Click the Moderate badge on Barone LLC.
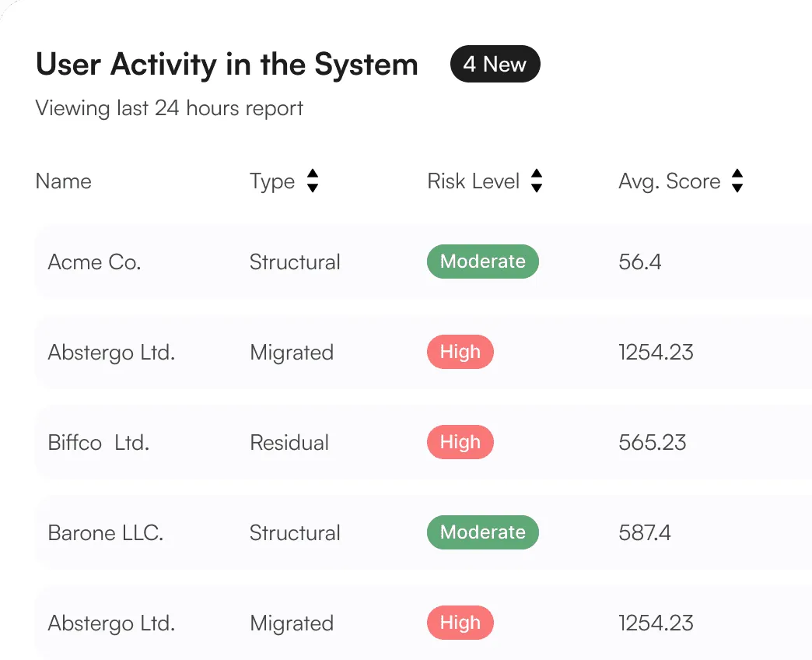 point(482,532)
